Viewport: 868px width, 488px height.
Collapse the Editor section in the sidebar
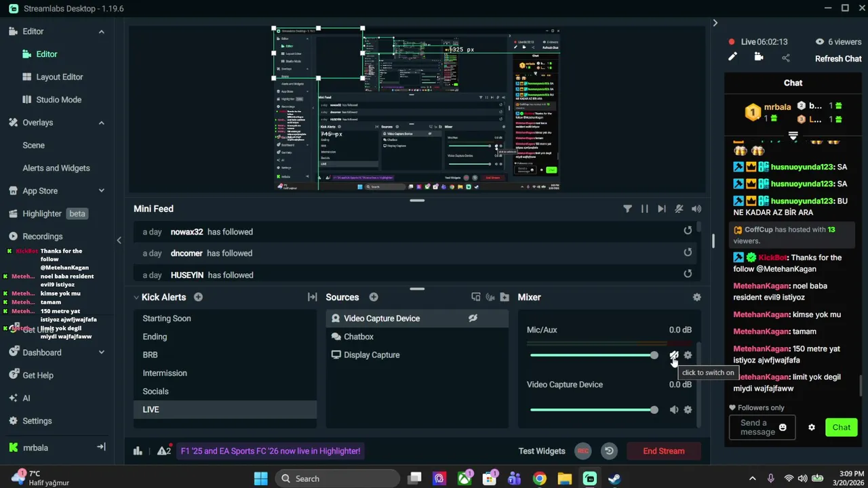pos(102,31)
